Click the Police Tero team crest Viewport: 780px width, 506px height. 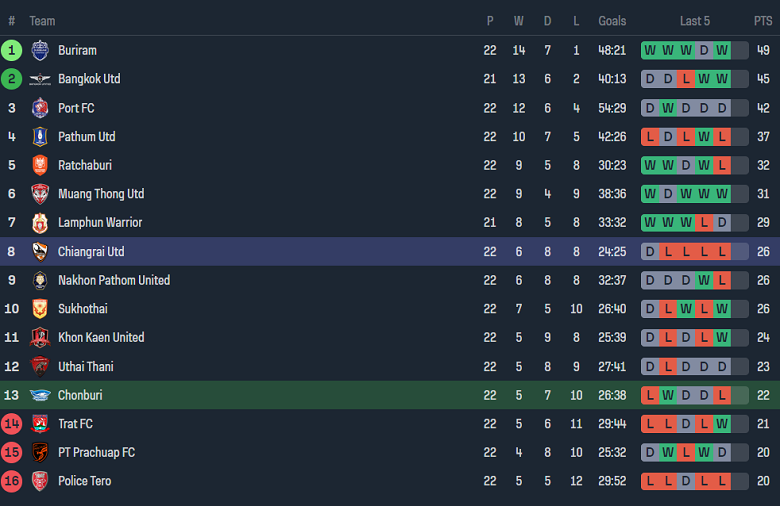pyautogui.click(x=40, y=481)
